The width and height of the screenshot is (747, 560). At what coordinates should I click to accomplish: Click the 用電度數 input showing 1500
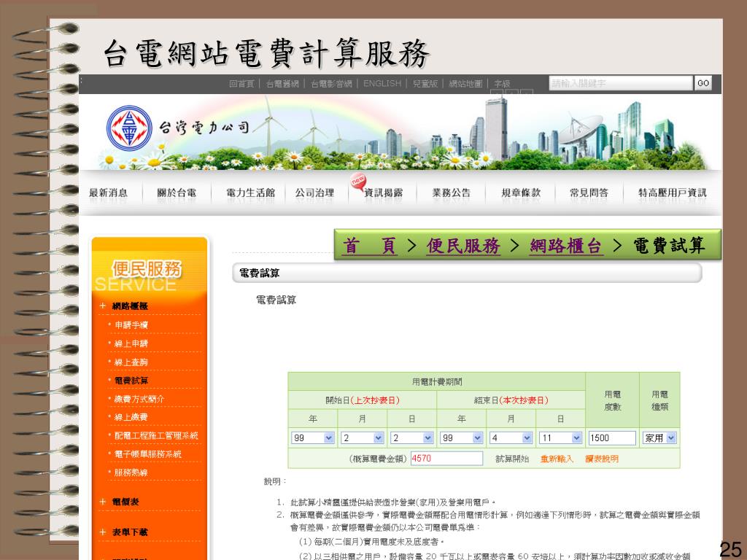612,437
